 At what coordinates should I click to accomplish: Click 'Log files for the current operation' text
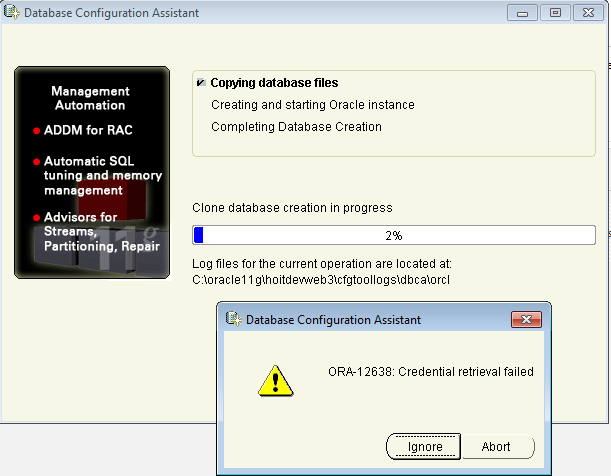[322, 264]
